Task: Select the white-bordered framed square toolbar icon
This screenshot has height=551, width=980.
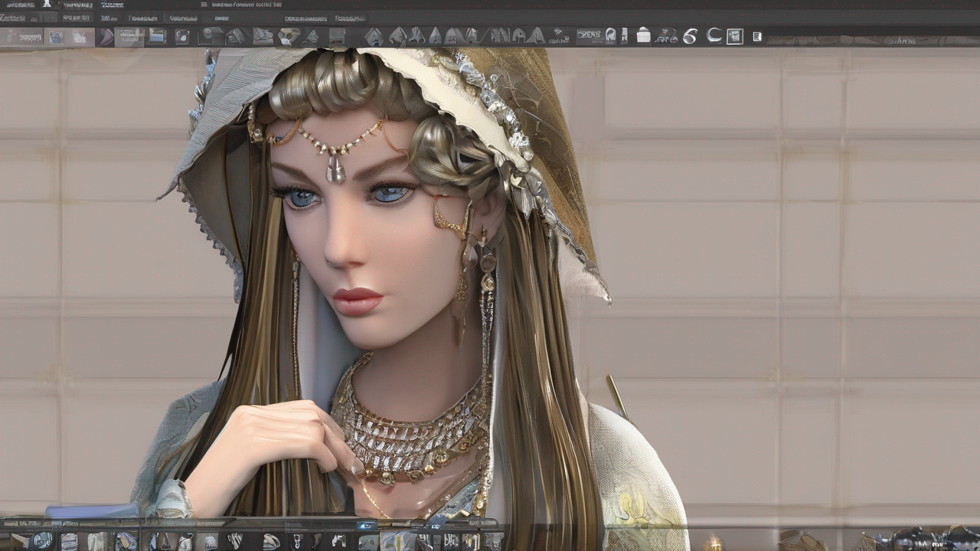Action: (735, 36)
